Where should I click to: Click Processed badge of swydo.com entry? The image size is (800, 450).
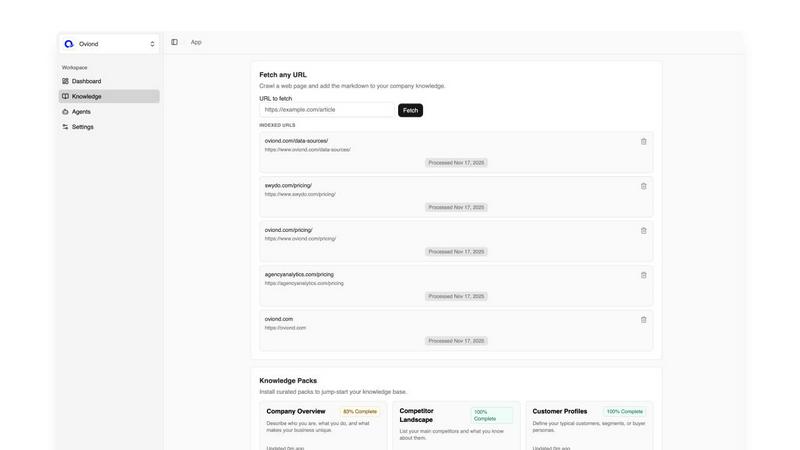coord(456,208)
